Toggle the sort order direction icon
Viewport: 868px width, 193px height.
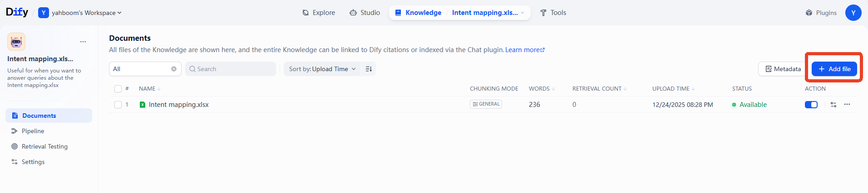click(369, 69)
